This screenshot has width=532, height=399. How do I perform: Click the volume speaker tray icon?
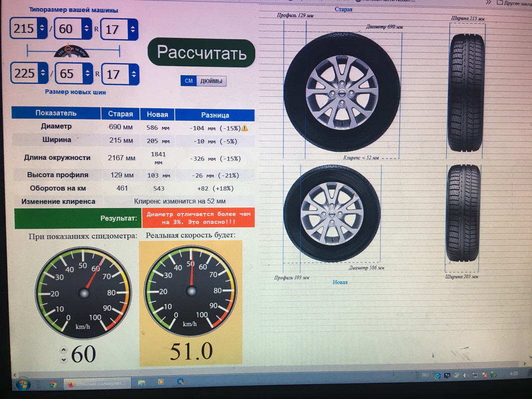466,375
